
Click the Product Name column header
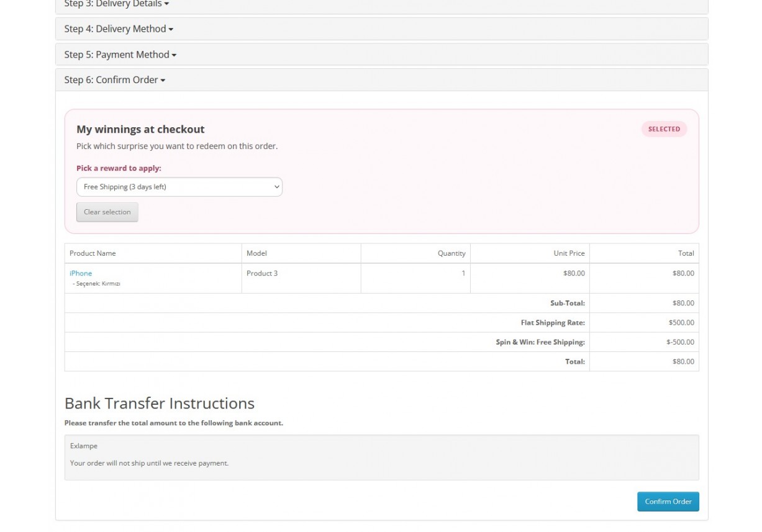[93, 253]
